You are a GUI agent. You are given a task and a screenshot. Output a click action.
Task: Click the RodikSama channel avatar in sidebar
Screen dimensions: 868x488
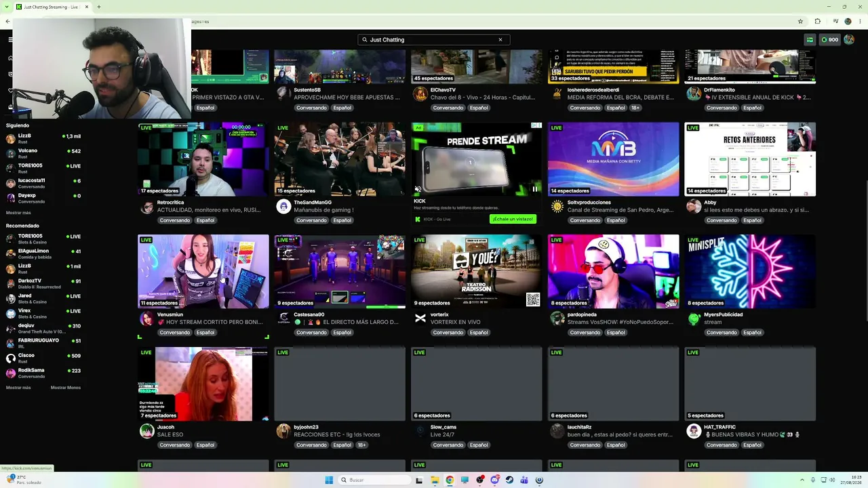point(11,373)
